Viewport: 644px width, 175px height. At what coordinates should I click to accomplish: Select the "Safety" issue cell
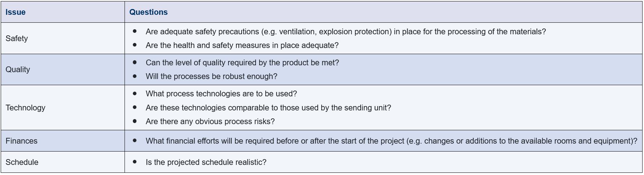coord(17,39)
